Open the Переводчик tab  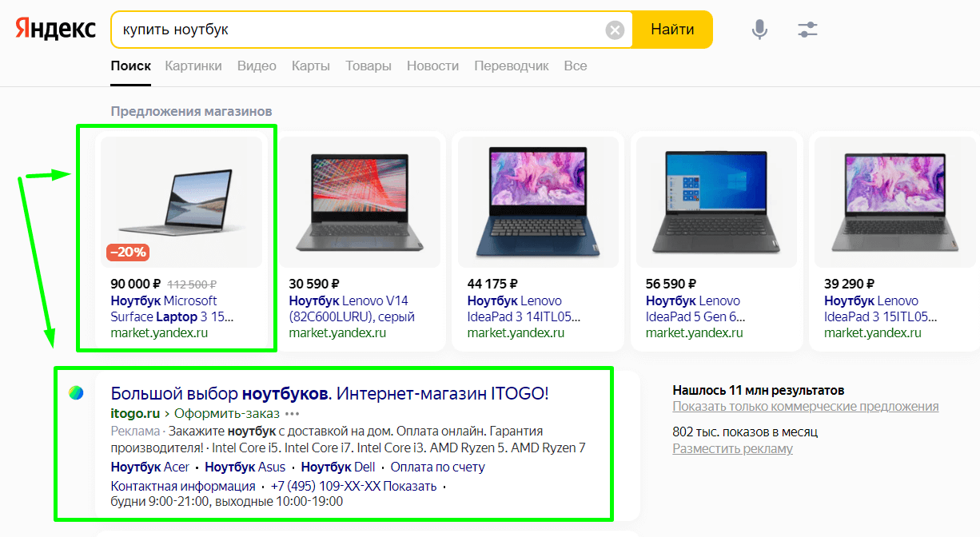(x=512, y=66)
